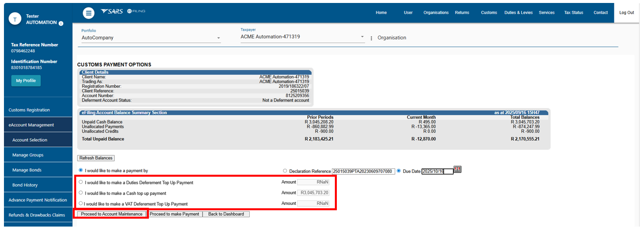Open the Duties & Levies menu
The image size is (644, 230).
[x=518, y=13]
